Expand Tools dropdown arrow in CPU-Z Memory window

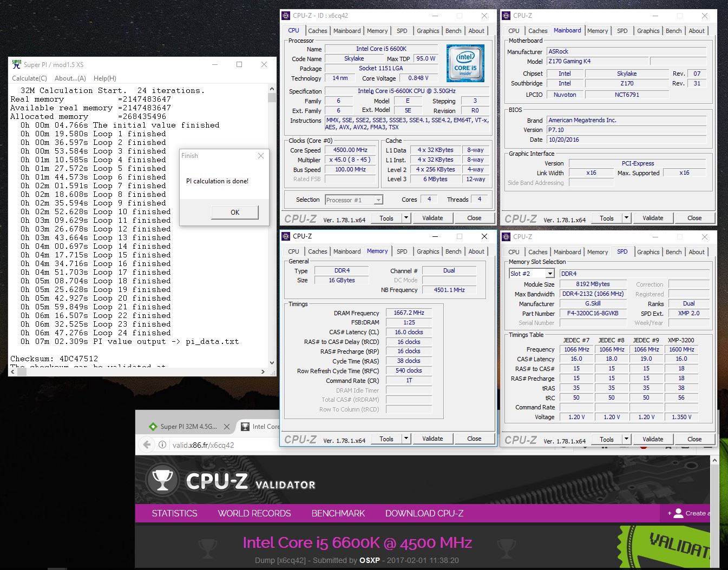point(406,439)
